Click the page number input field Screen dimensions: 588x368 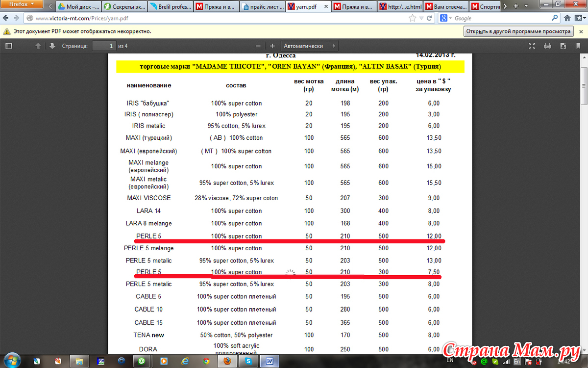[x=103, y=46]
